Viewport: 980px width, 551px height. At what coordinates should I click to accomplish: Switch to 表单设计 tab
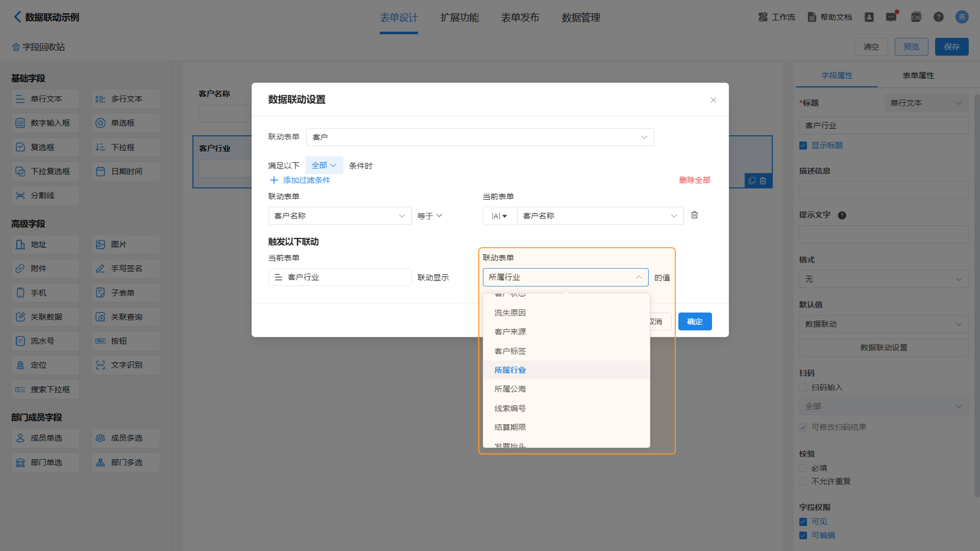[399, 18]
